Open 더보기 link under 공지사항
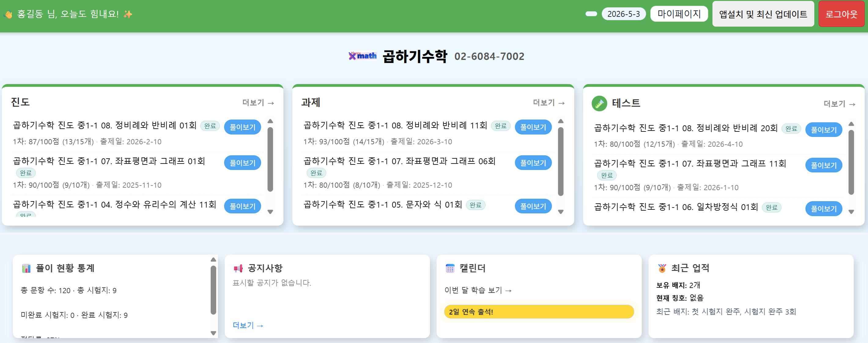The width and height of the screenshot is (868, 343). pos(248,325)
